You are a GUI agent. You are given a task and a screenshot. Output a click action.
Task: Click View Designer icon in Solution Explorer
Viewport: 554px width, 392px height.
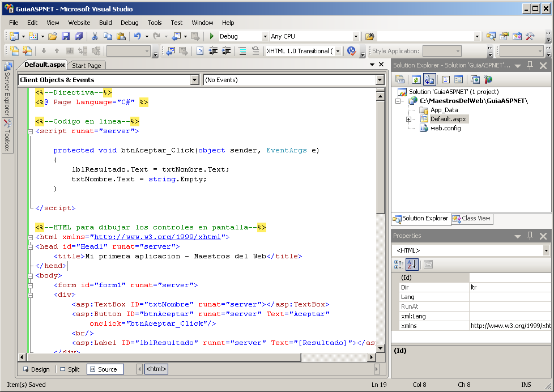pyautogui.click(x=459, y=79)
